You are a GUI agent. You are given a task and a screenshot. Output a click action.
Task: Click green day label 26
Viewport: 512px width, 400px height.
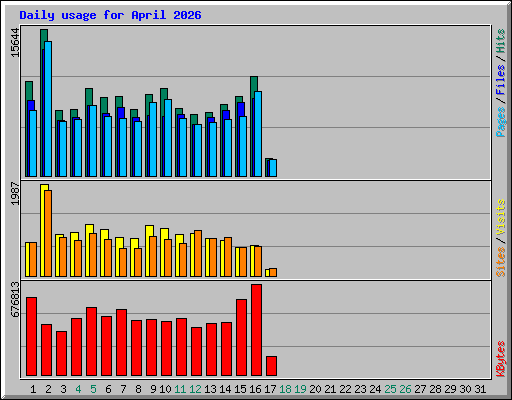405,389
